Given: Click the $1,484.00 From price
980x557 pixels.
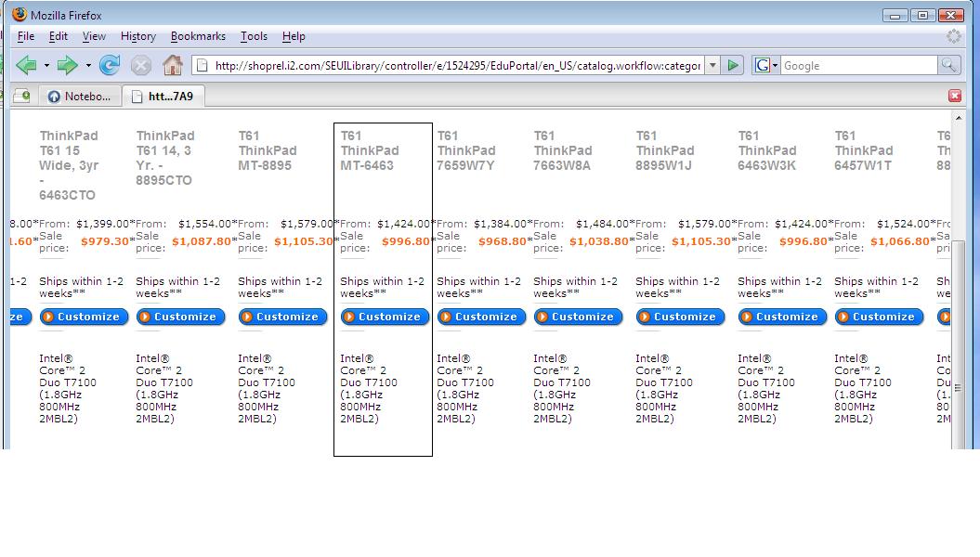Looking at the screenshot, I should (x=603, y=224).
